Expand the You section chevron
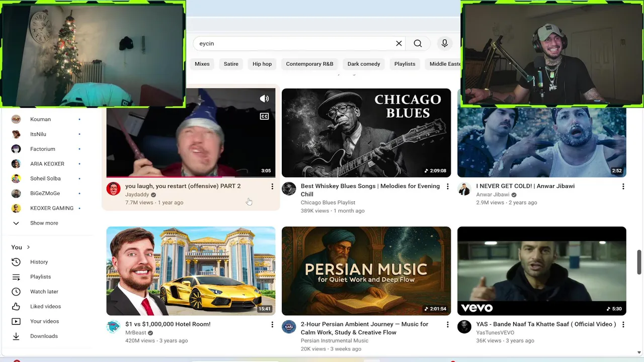 point(28,247)
